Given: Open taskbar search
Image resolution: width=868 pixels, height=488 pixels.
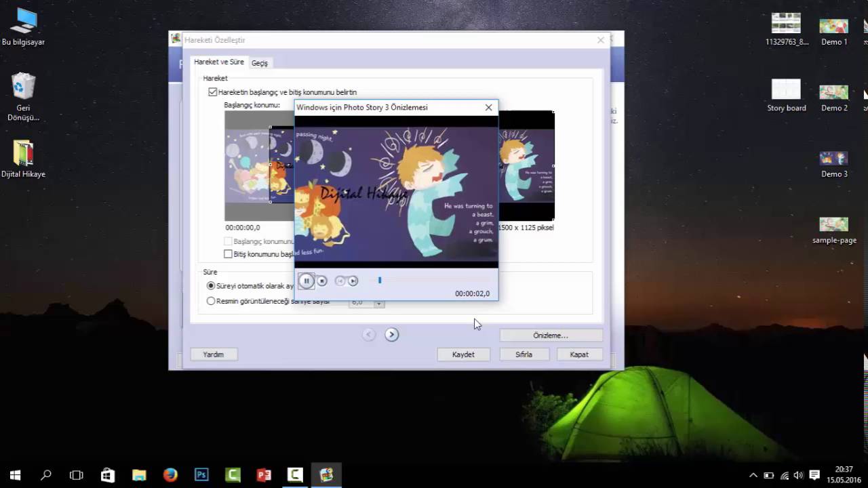Looking at the screenshot, I should click(x=46, y=475).
